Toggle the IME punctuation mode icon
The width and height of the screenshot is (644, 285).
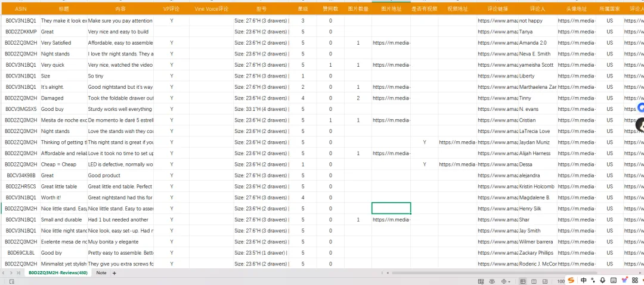(593, 280)
